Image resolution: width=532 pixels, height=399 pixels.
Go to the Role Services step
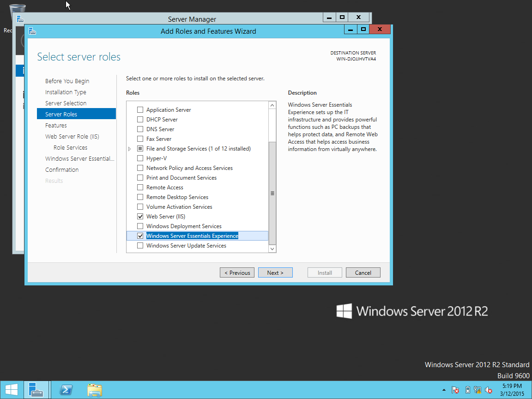coord(70,148)
